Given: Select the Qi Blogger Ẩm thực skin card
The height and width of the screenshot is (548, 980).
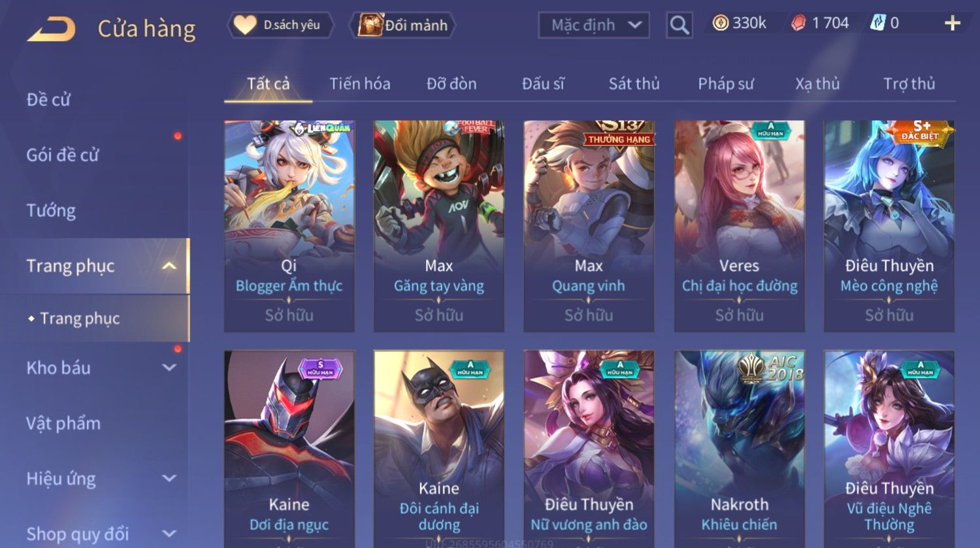Looking at the screenshot, I should [289, 226].
